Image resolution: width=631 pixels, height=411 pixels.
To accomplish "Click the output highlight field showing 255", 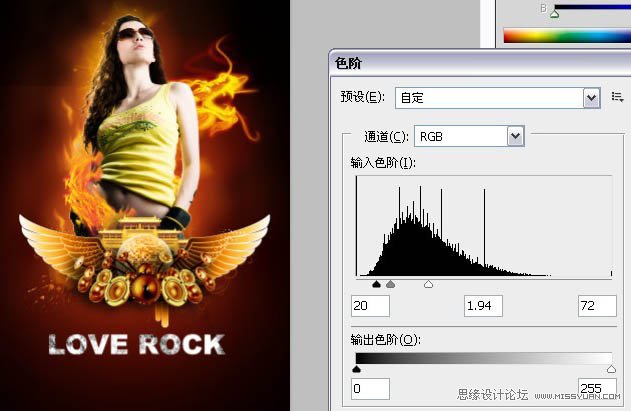I will 597,389.
